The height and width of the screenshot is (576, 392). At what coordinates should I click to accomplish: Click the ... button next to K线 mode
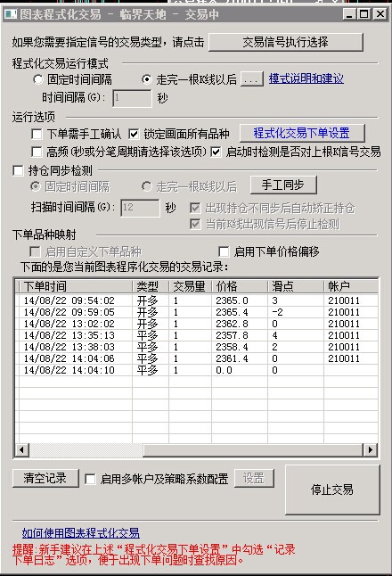tap(251, 79)
